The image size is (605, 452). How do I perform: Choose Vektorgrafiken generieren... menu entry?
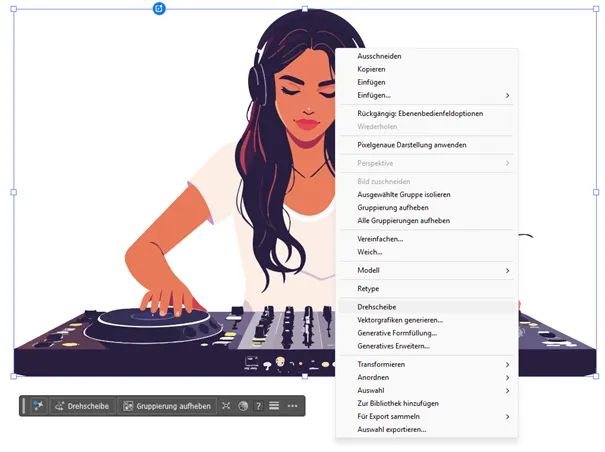(x=399, y=320)
